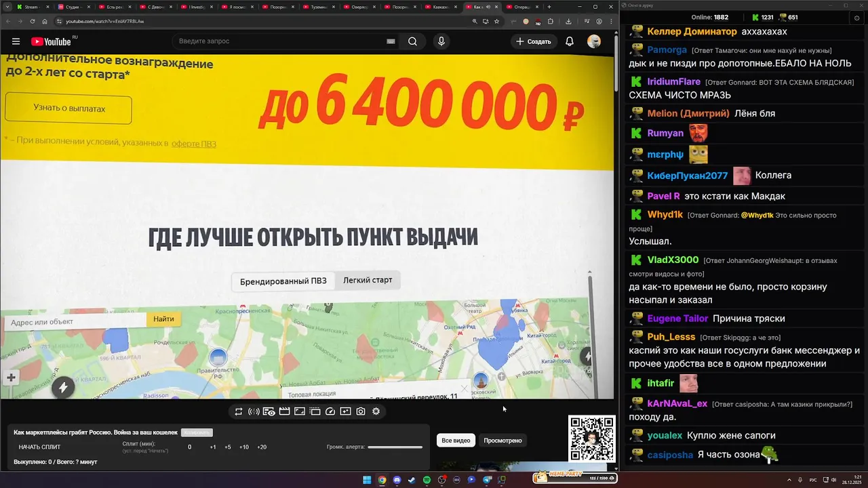Select the Брендированный ПВЗ tab
The image size is (868, 488).
click(283, 281)
